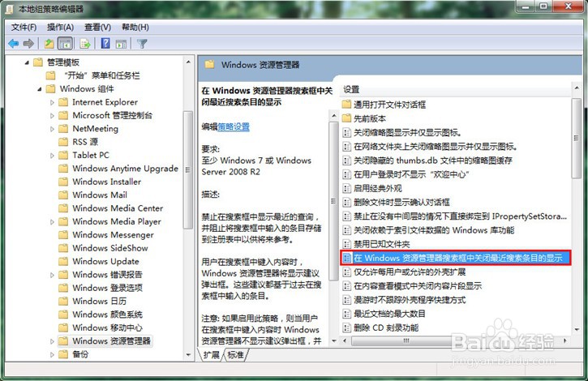The image size is (588, 381).
Task: Click the Filter funnel toolbar icon
Action: 142,44
